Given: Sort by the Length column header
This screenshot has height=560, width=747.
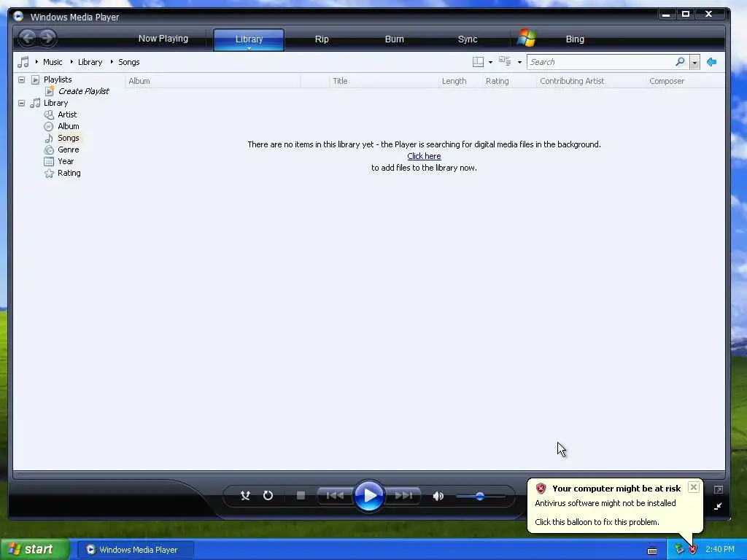Looking at the screenshot, I should point(460,81).
